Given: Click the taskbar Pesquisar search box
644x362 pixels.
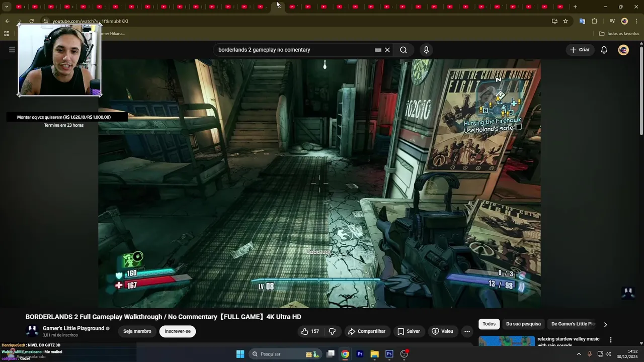Looking at the screenshot, I should (286, 354).
